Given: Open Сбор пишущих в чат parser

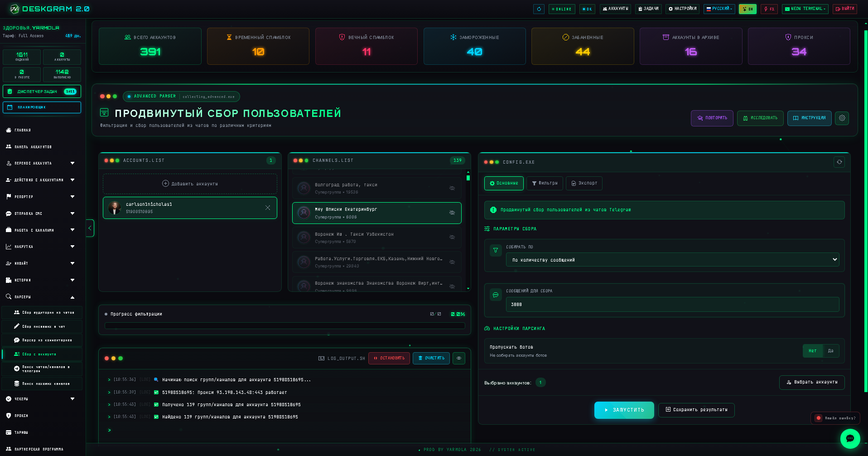Looking at the screenshot, I should [x=42, y=326].
